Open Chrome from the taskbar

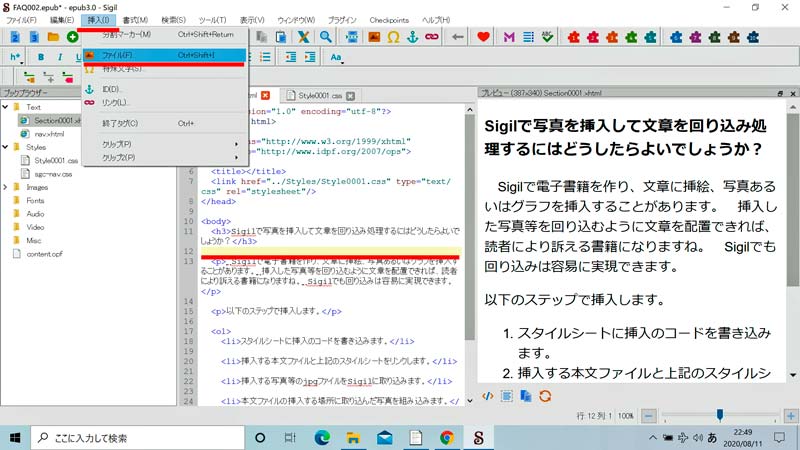coord(447,437)
